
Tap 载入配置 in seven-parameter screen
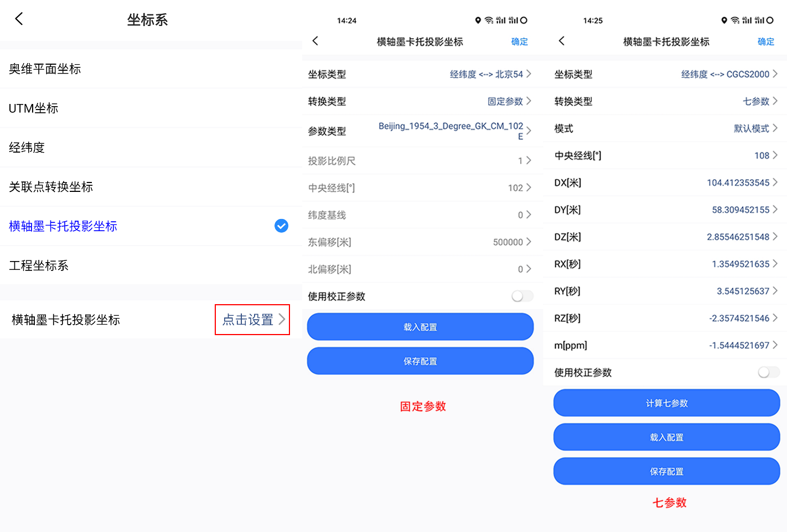click(667, 437)
